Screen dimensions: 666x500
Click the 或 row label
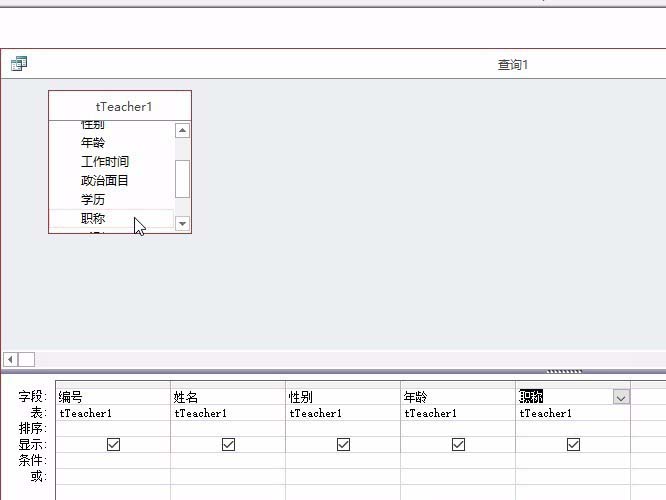point(39,477)
